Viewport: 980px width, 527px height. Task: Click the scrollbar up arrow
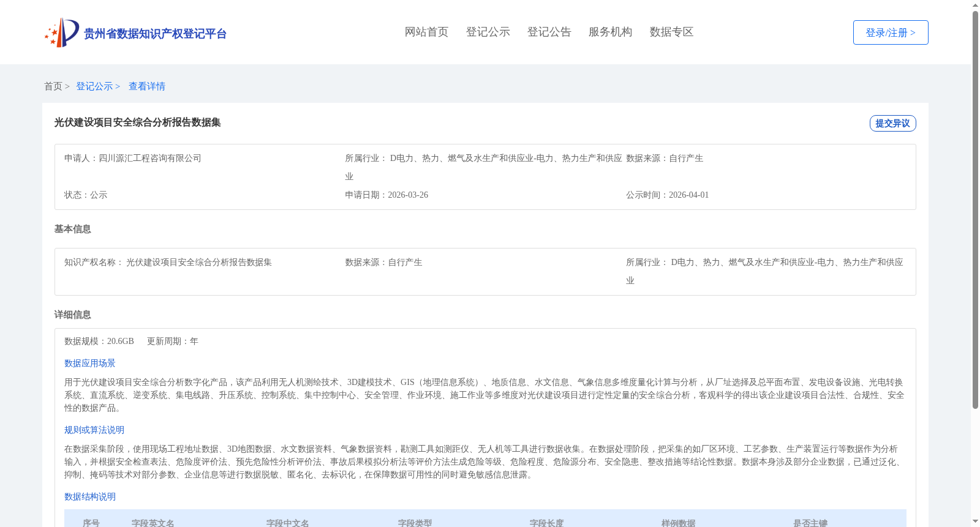pos(975,5)
